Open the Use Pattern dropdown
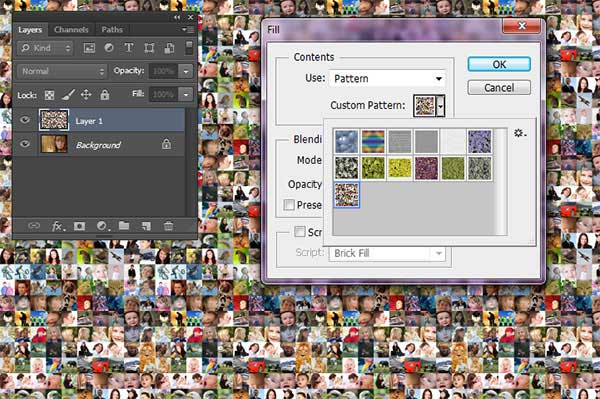The width and height of the screenshot is (600, 399). [387, 79]
